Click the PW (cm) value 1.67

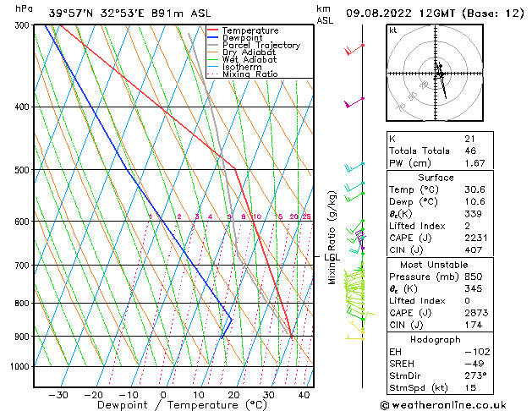tap(475, 163)
